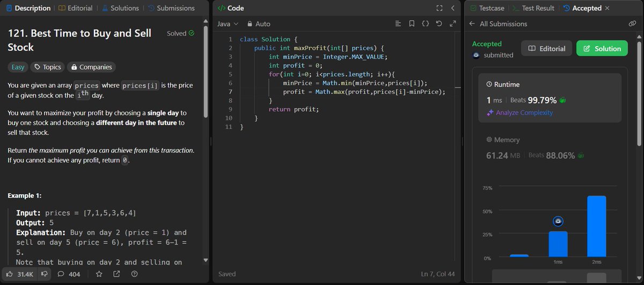Open the Editorial tab

click(75, 8)
